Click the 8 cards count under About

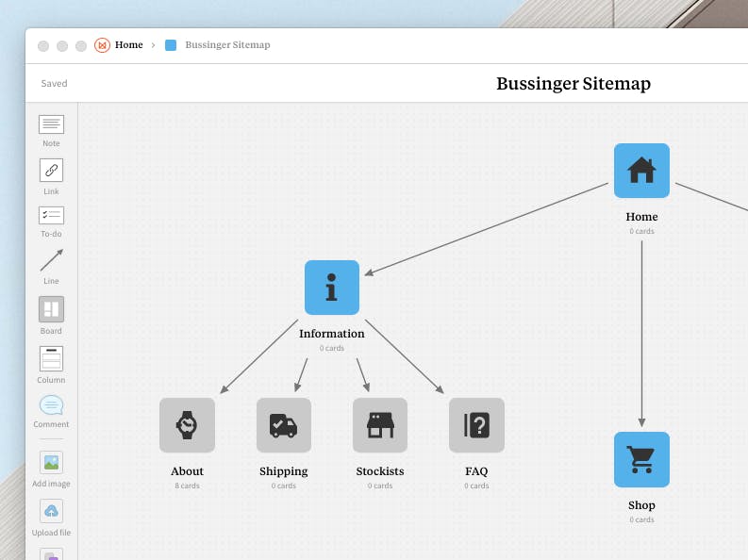click(187, 486)
